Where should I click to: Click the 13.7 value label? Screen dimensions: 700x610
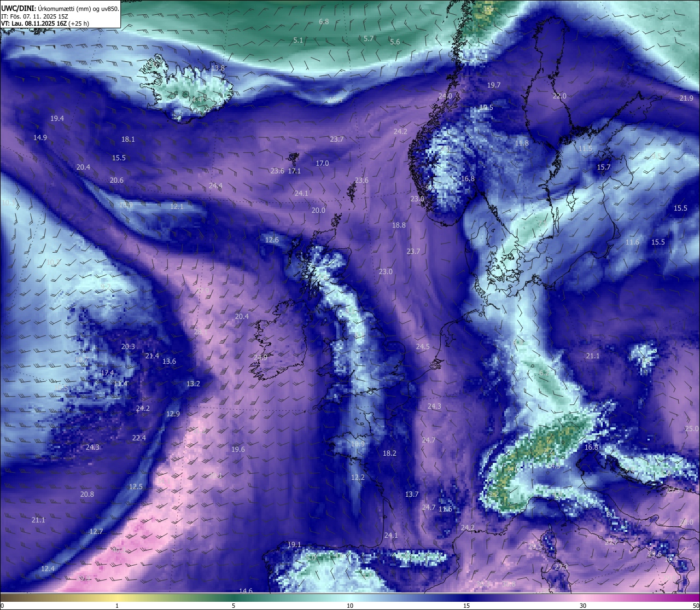[411, 495]
